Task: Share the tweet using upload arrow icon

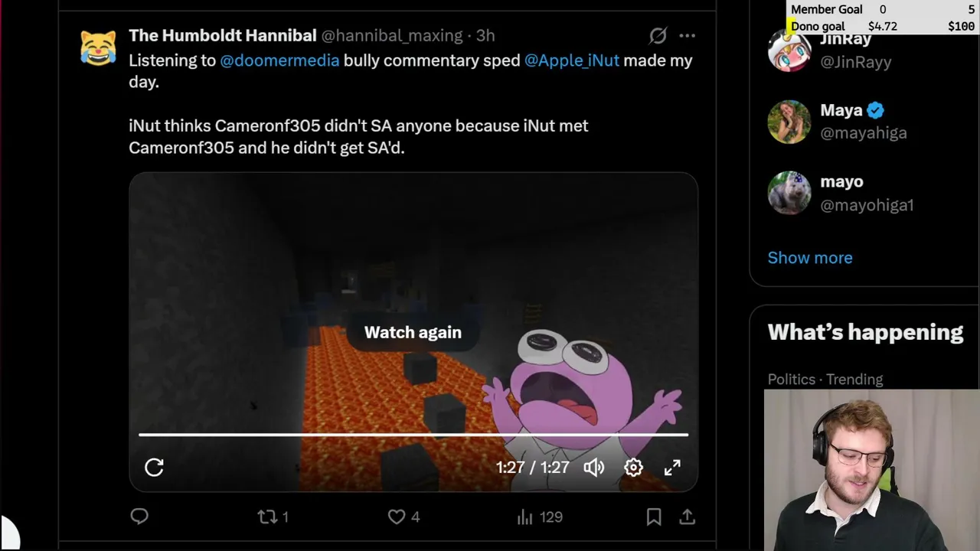Action: pos(687,517)
